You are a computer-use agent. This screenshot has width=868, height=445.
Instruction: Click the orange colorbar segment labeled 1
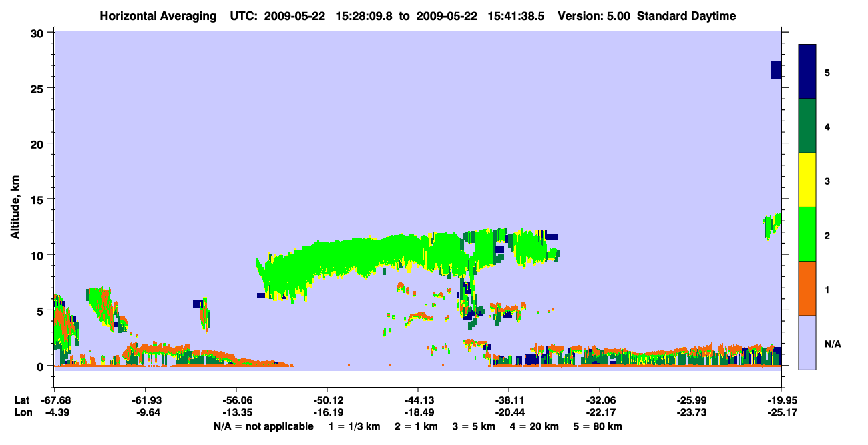point(807,288)
